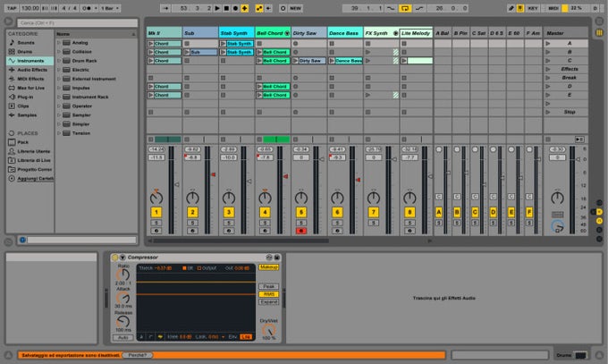Enable KEY map mode
The image size is (608, 364).
(x=532, y=8)
